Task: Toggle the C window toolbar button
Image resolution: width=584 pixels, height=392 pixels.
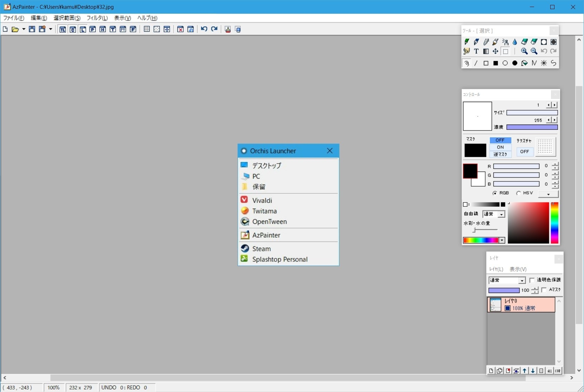Action: (73, 29)
